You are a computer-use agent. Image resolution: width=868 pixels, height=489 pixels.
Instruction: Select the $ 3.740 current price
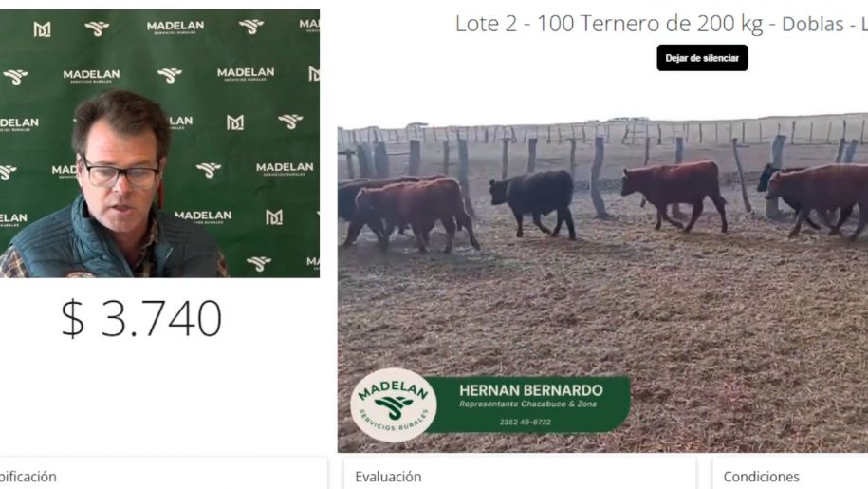pyautogui.click(x=141, y=318)
